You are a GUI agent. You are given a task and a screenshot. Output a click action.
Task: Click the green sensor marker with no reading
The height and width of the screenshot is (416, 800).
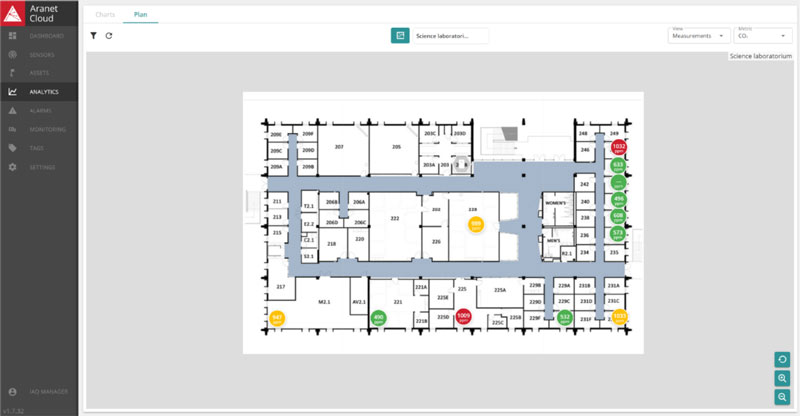tap(618, 182)
